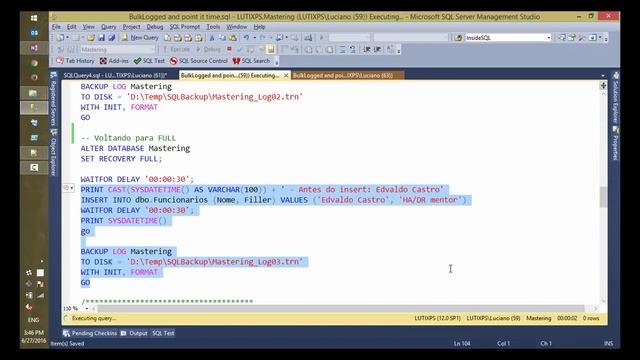The width and height of the screenshot is (640, 360).
Task: Click the Increase Indent icon
Action: coord(378,49)
